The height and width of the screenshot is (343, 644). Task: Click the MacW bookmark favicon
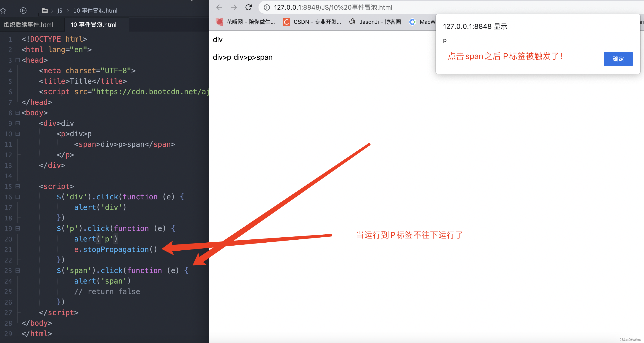(412, 22)
